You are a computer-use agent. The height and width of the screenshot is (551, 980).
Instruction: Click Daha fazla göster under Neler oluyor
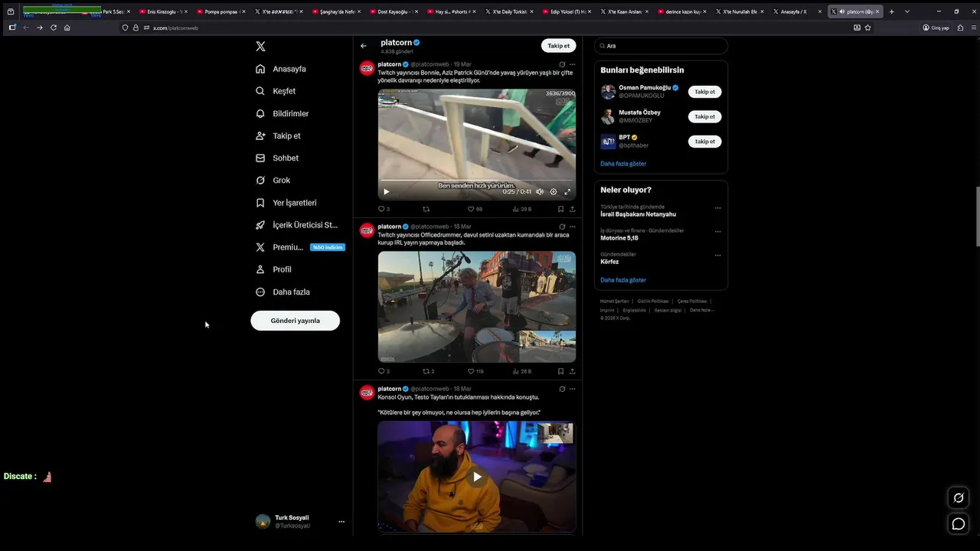pyautogui.click(x=623, y=280)
